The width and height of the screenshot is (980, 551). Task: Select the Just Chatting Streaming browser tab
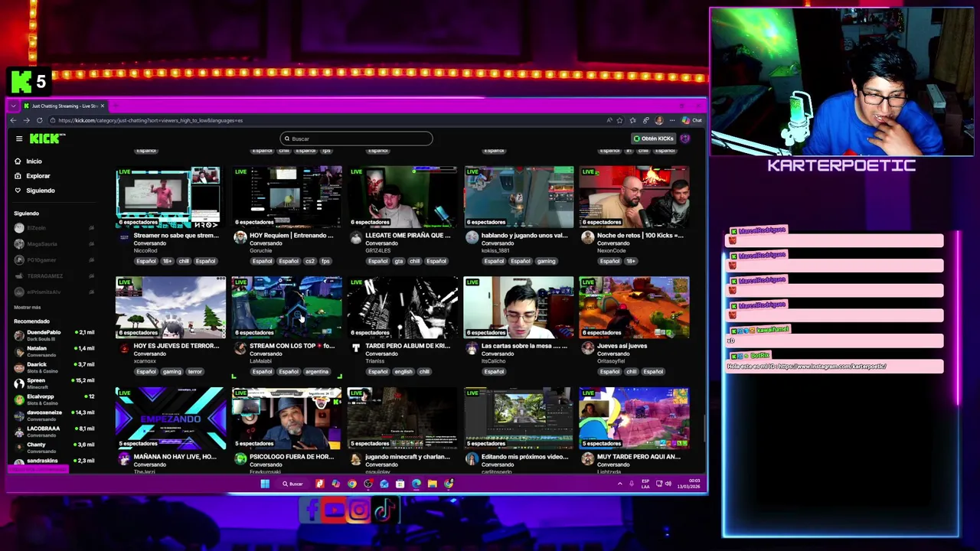[x=64, y=106]
